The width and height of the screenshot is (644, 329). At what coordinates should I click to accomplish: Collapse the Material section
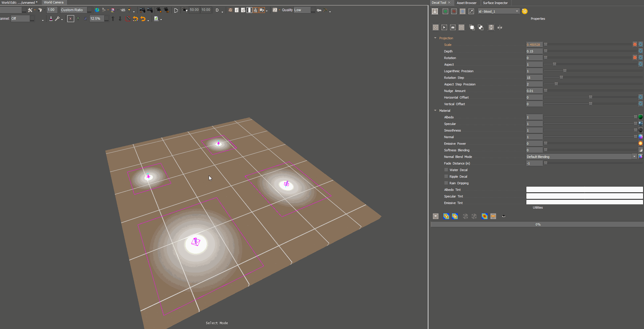coord(435,111)
